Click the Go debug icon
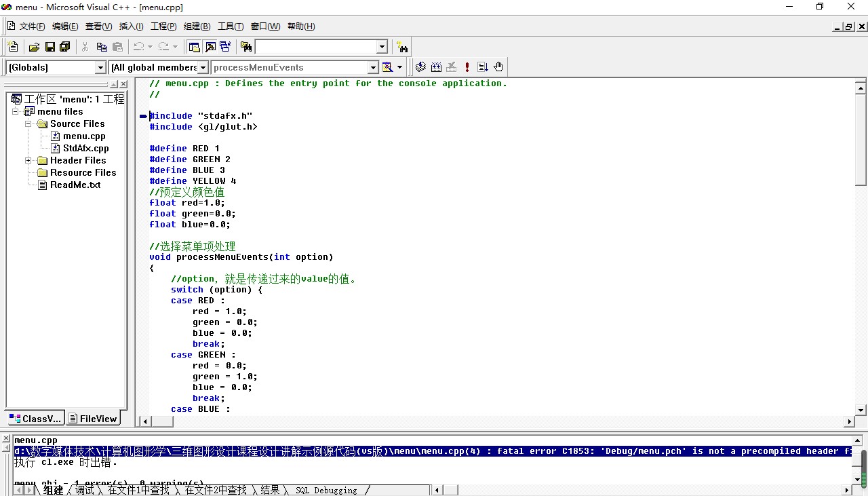 (483, 67)
